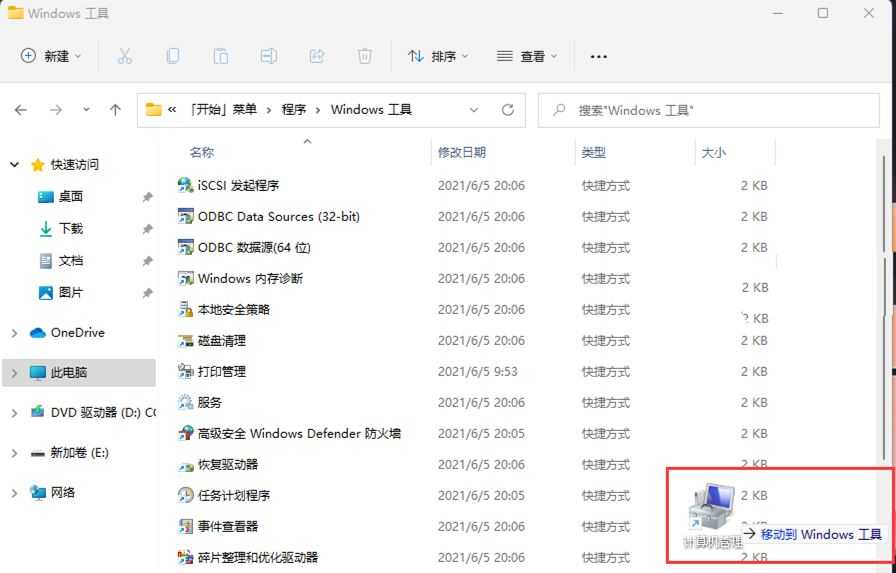The height and width of the screenshot is (573, 896).
Task: Unpin 下载 via its pin icon
Action: pyautogui.click(x=147, y=229)
